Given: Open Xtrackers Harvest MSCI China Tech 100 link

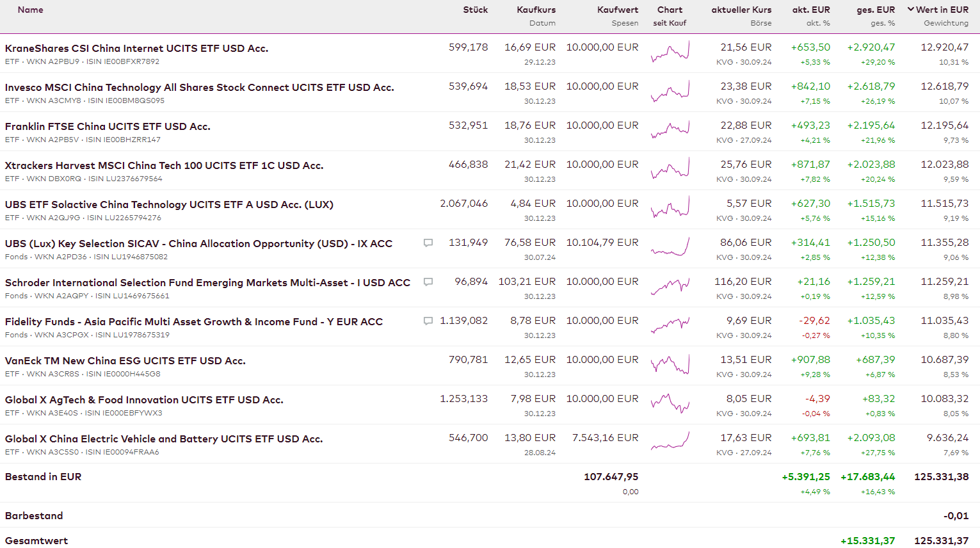Looking at the screenshot, I should tap(164, 166).
